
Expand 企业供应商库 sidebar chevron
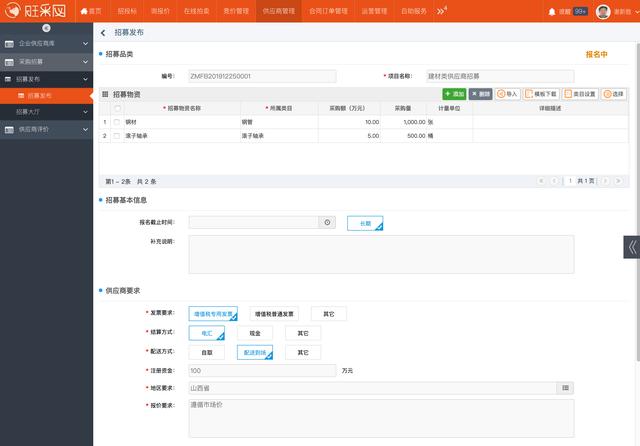[85, 44]
